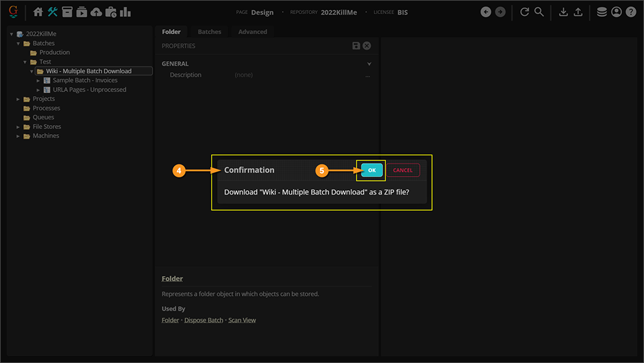Confirm download with OK button
The width and height of the screenshot is (644, 363).
[372, 170]
